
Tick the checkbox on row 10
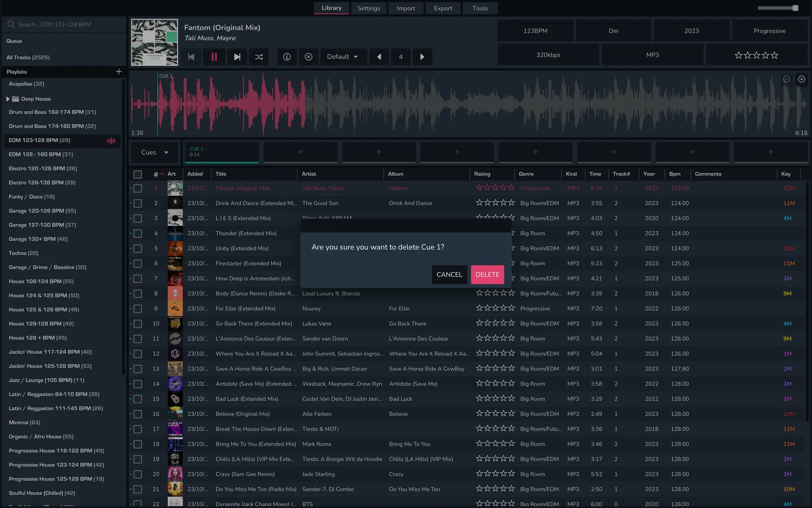(138, 324)
